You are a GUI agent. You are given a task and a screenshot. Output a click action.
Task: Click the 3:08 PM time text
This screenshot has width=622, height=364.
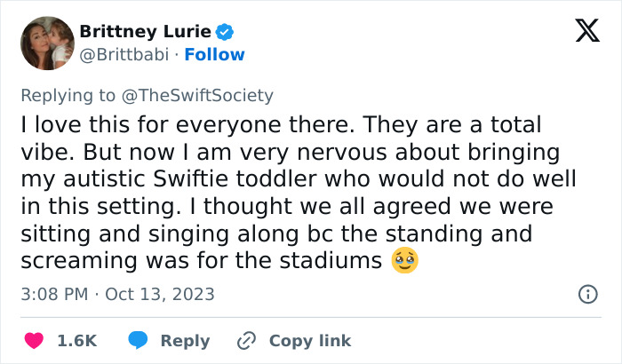tap(54, 294)
